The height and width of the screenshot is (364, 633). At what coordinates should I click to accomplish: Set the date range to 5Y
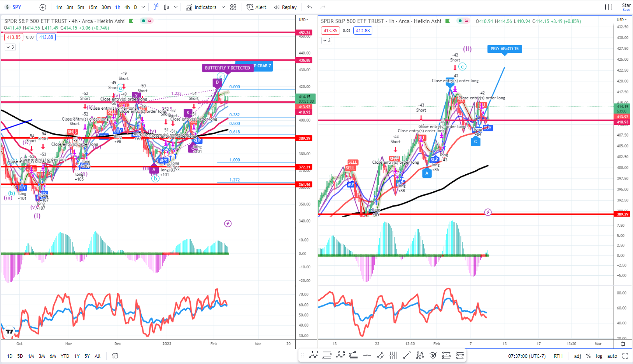(87, 356)
